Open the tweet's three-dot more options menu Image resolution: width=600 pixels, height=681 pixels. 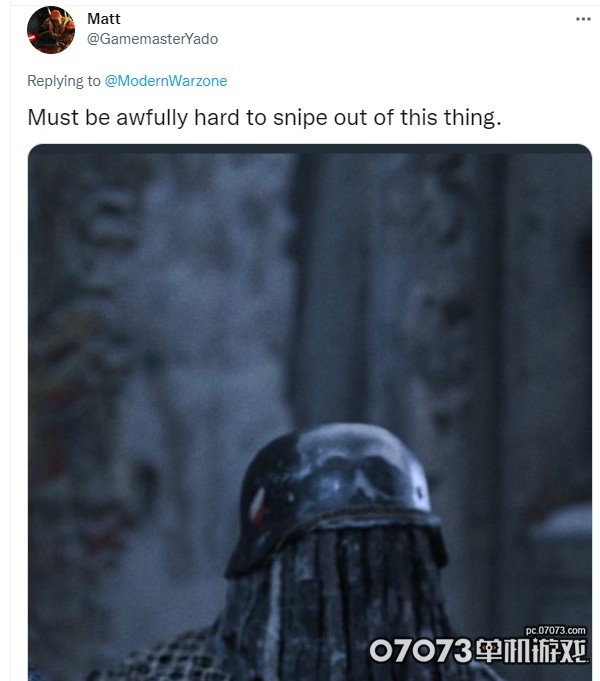583,19
